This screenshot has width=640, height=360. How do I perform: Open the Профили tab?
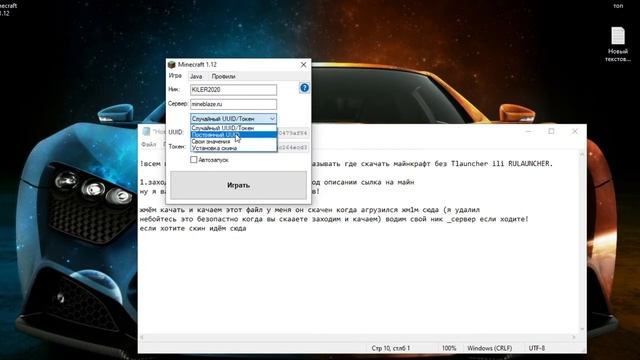223,76
